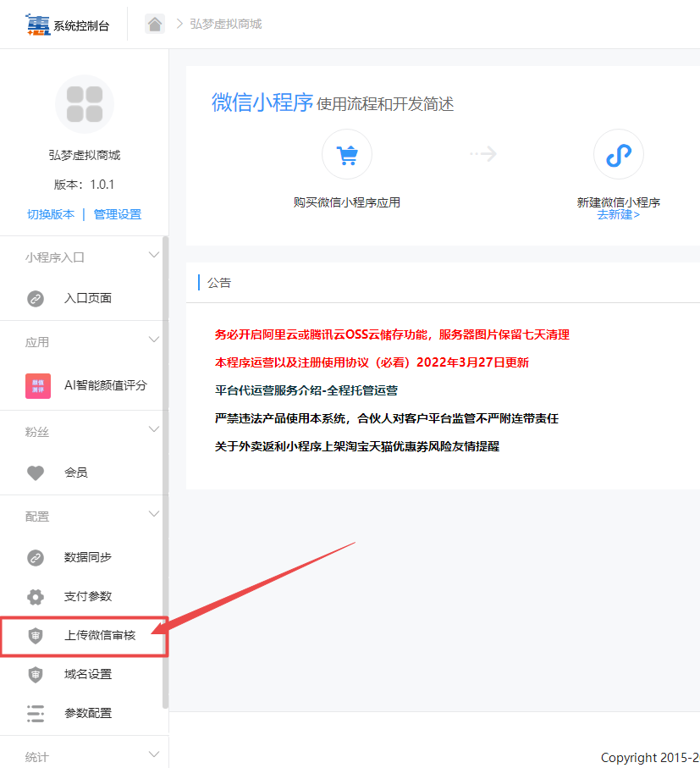Click the 新建微信小程序 step label
700x768 pixels.
[618, 202]
